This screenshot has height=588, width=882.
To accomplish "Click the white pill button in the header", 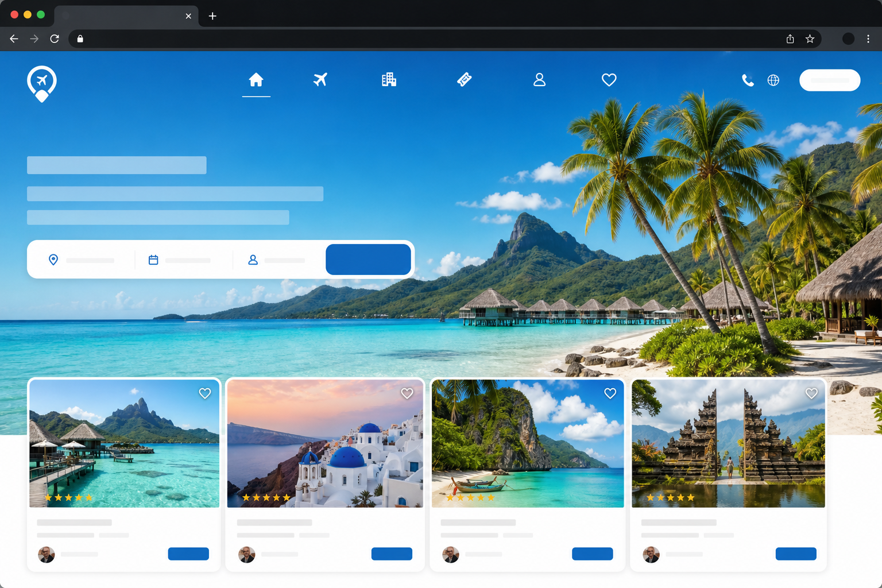I will tap(830, 80).
